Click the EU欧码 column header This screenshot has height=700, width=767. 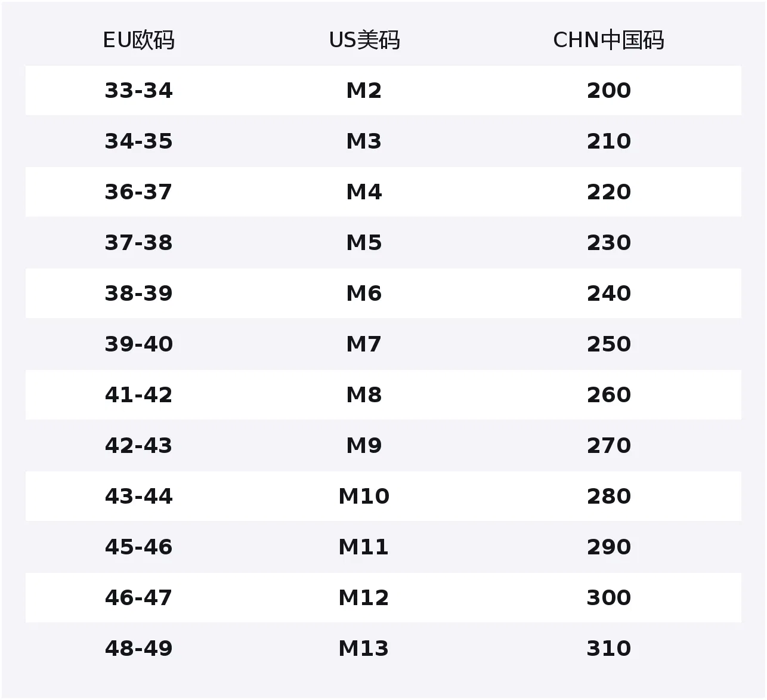138,40
